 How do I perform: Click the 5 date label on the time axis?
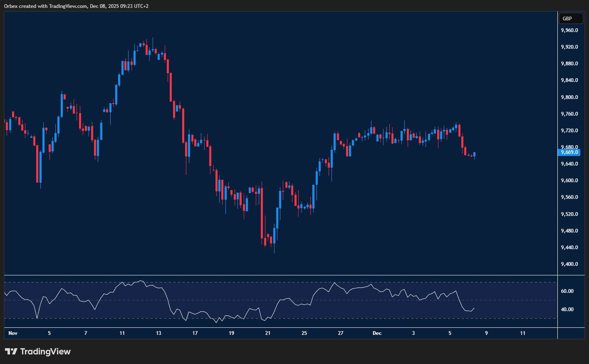49,333
